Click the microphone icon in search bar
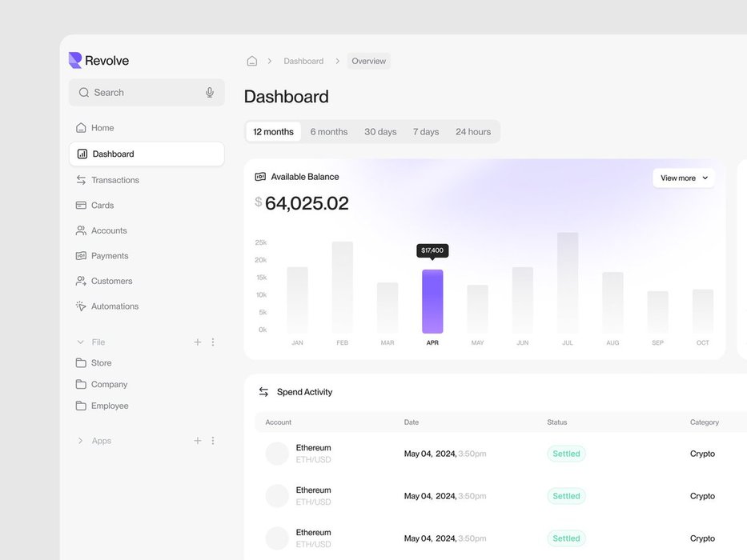This screenshot has height=560, width=747. pos(210,93)
